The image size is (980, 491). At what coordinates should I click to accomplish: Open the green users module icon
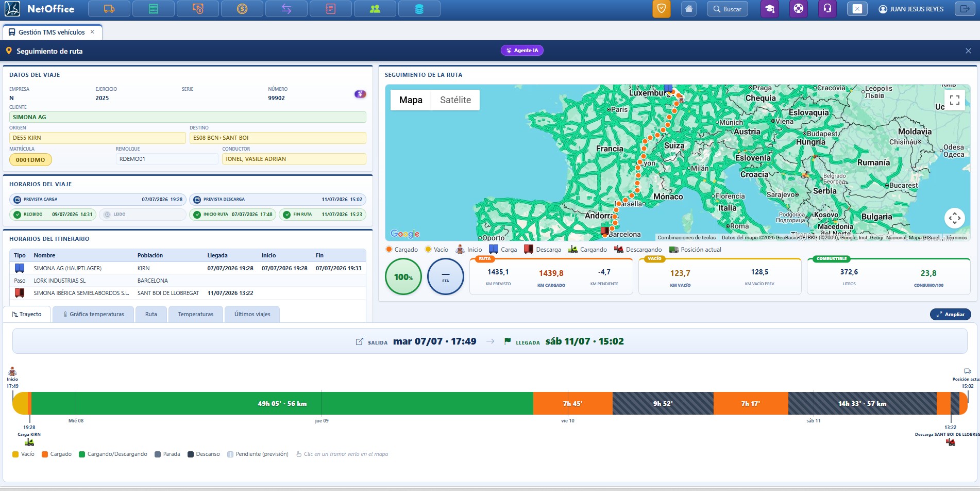point(375,9)
